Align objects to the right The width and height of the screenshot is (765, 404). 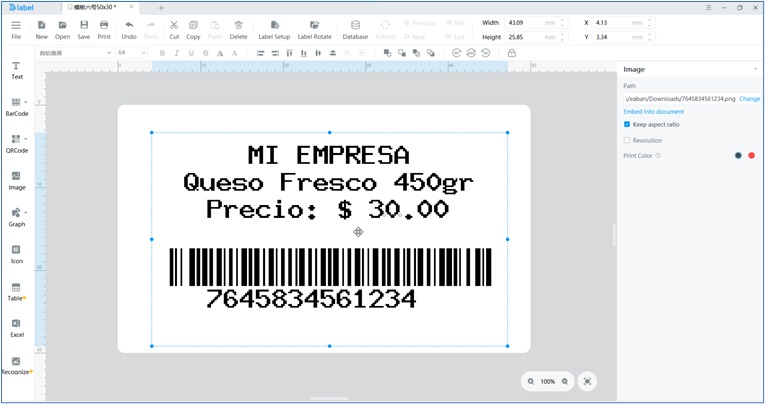pos(275,53)
